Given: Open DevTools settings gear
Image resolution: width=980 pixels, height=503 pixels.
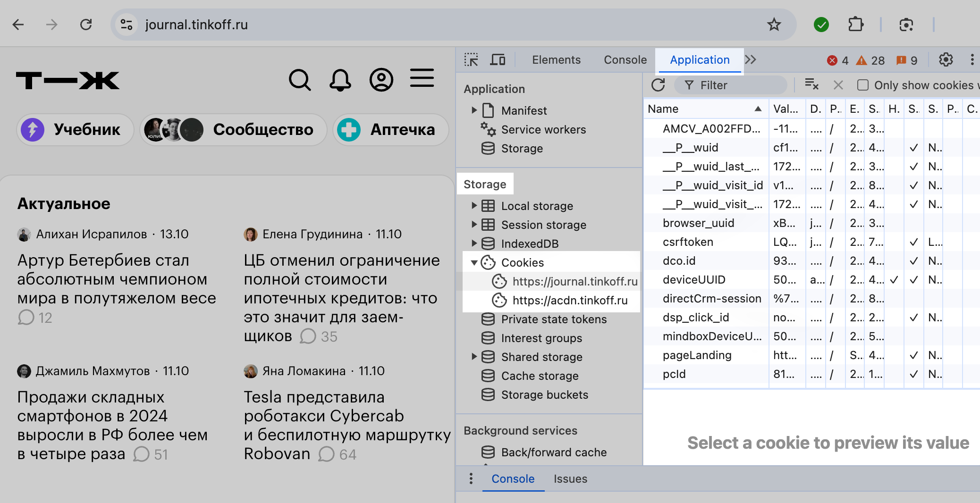Looking at the screenshot, I should [946, 60].
